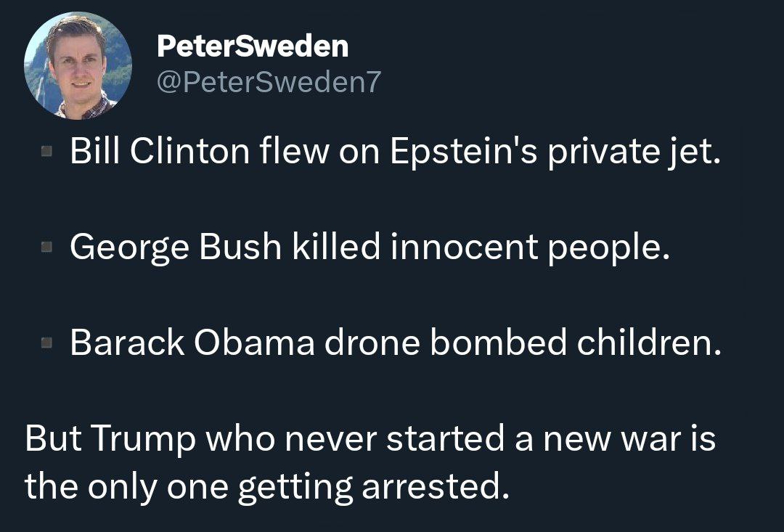Click the word "Trump" in final paragraph
The image size is (784, 532).
click(x=144, y=438)
